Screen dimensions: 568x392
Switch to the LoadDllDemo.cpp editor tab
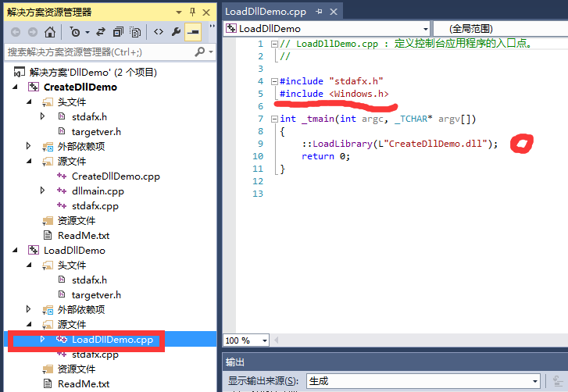point(266,12)
